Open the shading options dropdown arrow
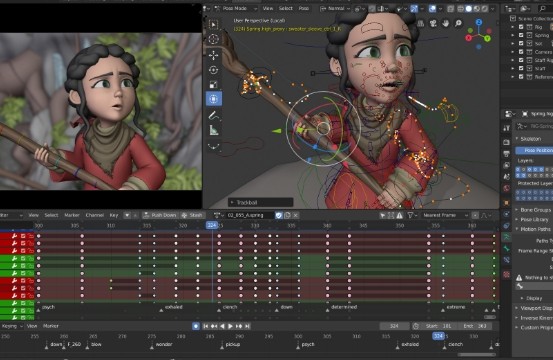 pyautogui.click(x=493, y=8)
